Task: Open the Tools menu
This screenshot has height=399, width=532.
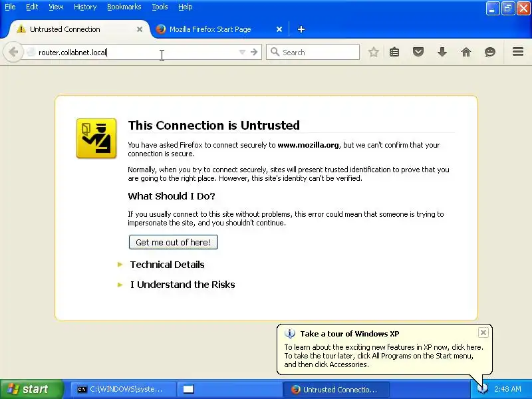Action: [160, 7]
